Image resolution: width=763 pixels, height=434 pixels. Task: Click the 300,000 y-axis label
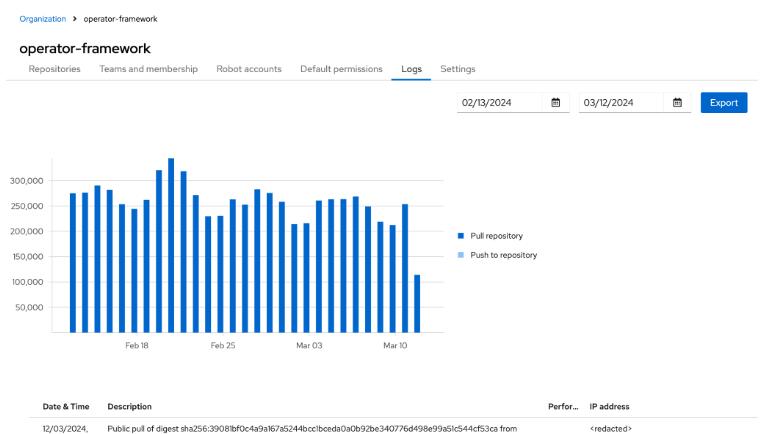pyautogui.click(x=27, y=181)
